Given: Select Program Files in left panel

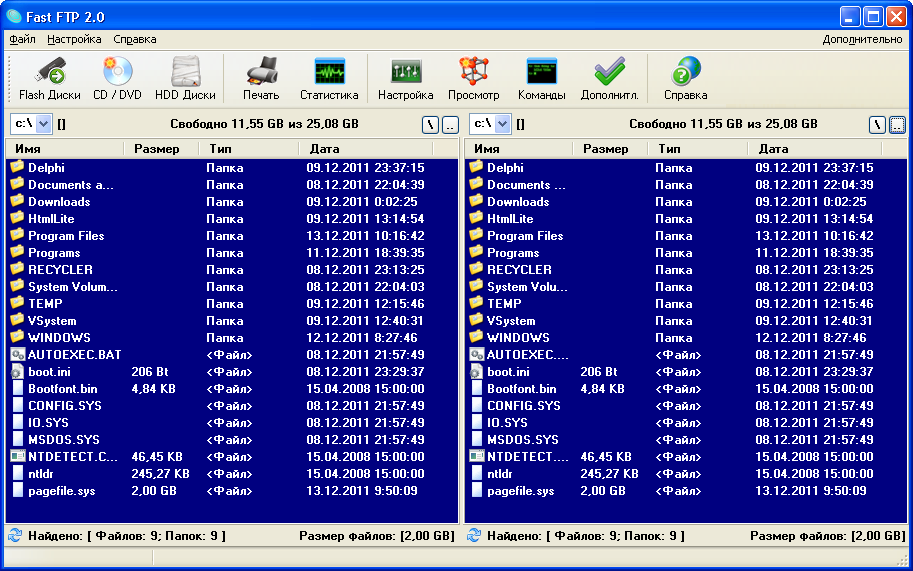Looking at the screenshot, I should pos(66,236).
